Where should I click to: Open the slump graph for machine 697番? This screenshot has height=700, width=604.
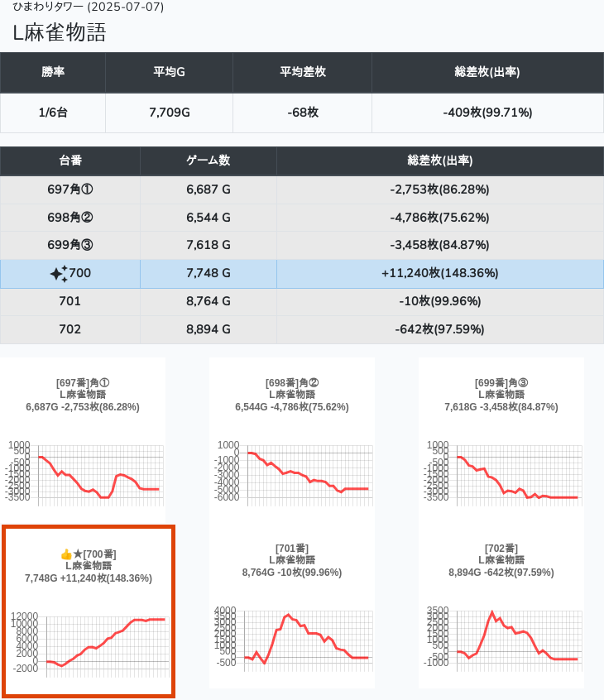(x=83, y=439)
